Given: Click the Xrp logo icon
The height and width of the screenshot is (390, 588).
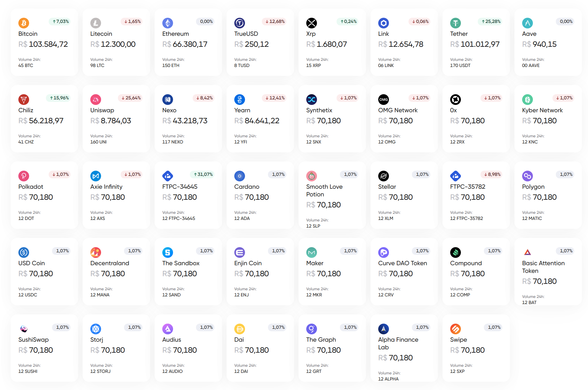Looking at the screenshot, I should 311,23.
